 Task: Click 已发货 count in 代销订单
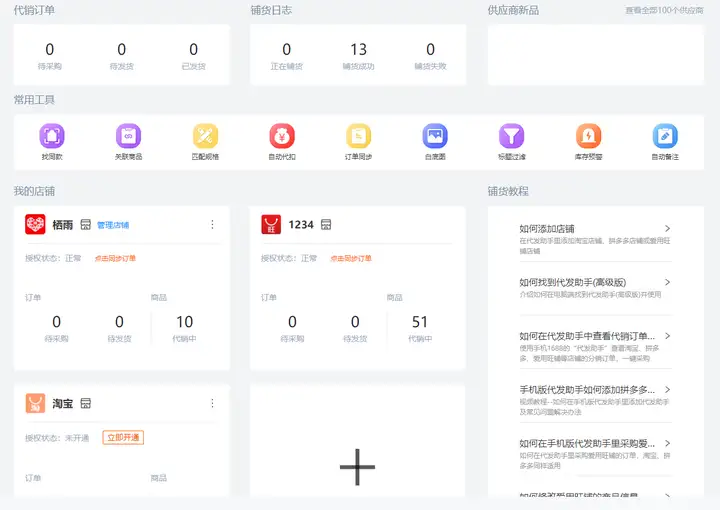(x=194, y=49)
